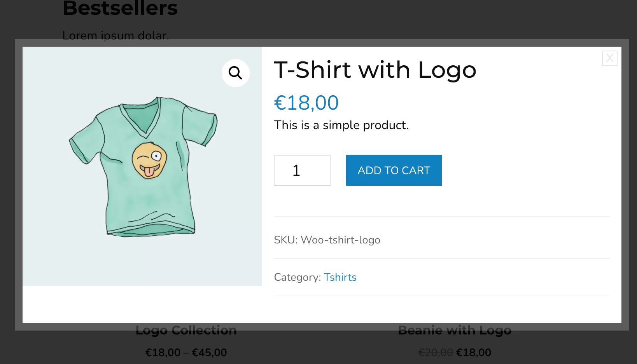Image resolution: width=637 pixels, height=364 pixels.
Task: Open the Logo Collection product link
Action: tap(186, 331)
